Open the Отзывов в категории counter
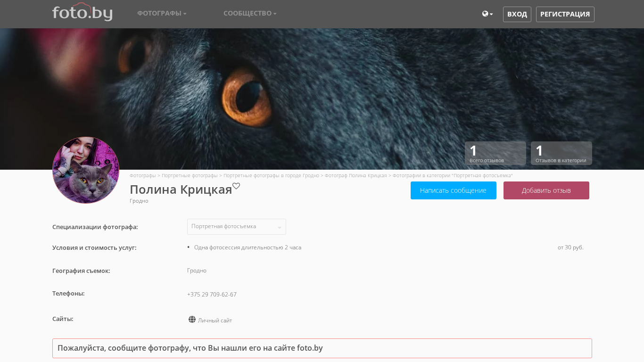 (x=561, y=153)
